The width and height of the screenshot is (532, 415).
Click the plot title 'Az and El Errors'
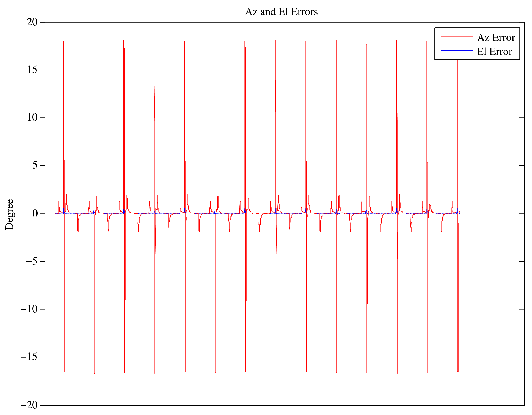281,12
